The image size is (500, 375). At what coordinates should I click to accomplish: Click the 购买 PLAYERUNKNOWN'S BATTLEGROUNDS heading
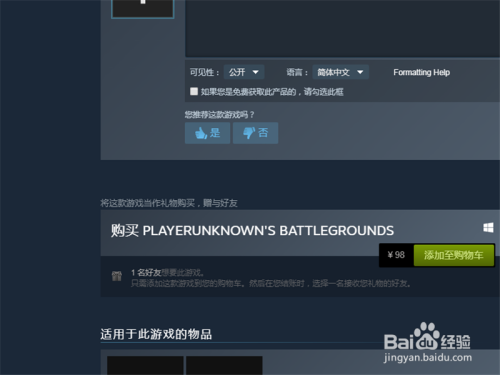[252, 231]
